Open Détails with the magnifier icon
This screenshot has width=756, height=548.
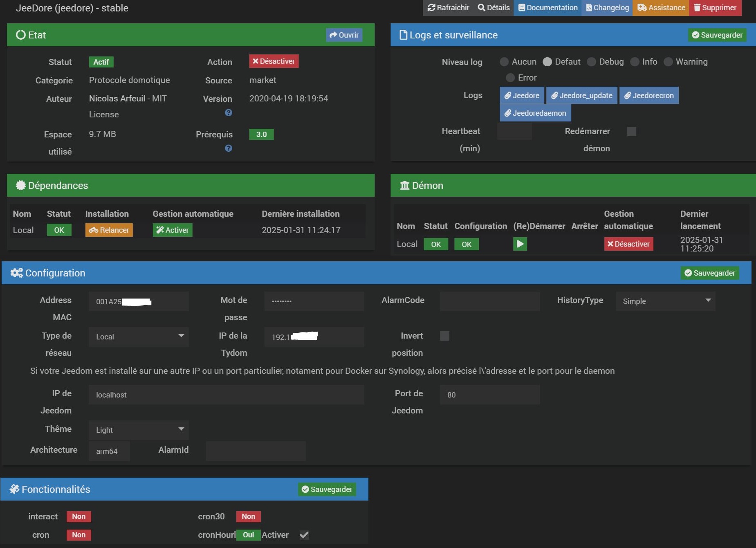click(x=494, y=8)
